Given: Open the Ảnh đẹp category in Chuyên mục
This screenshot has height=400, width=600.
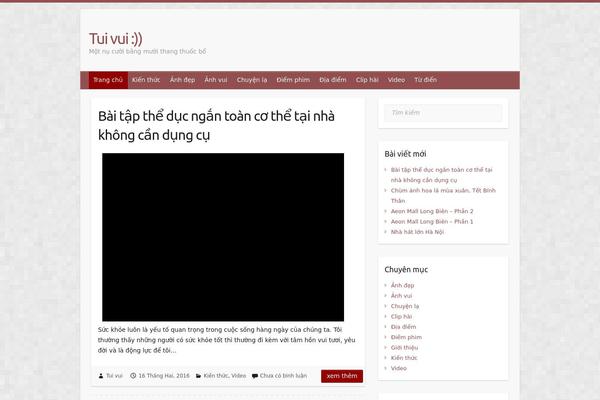Looking at the screenshot, I should (x=402, y=286).
